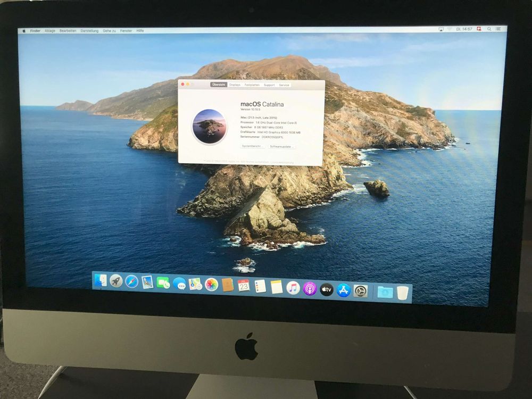Viewport: 532px width, 399px height.
Task: Click the macOS Catalina heading text
Action: (x=262, y=104)
